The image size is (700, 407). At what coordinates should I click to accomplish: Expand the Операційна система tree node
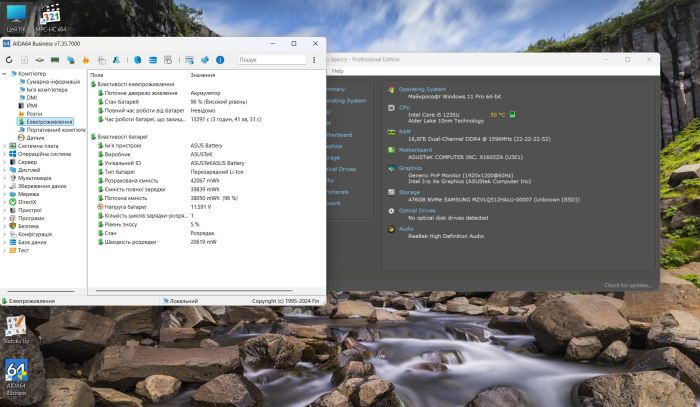[4, 154]
